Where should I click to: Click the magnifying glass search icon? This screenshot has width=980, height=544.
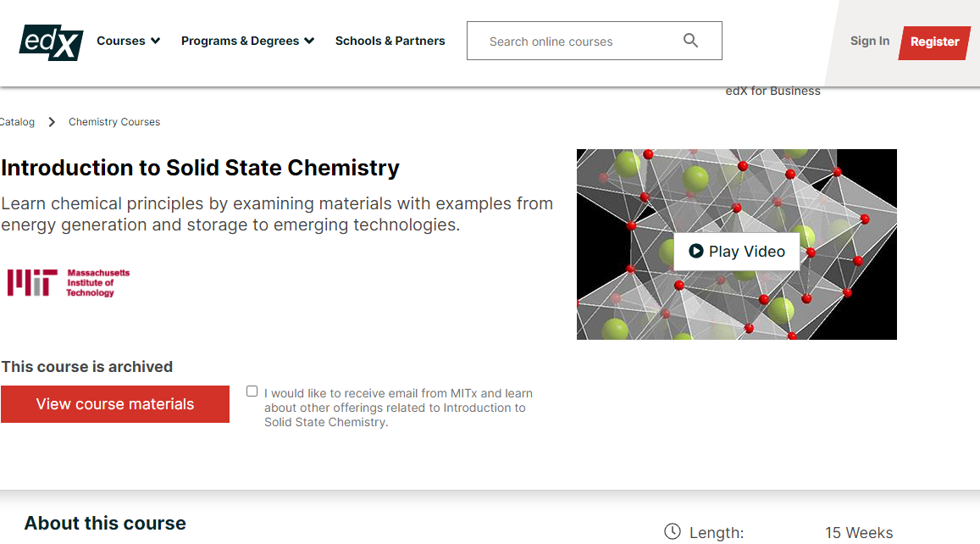point(690,41)
